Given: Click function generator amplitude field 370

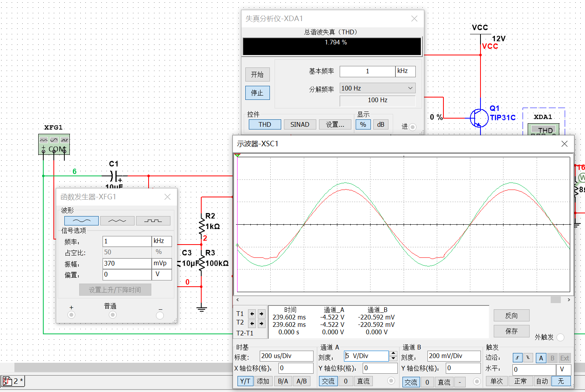Looking at the screenshot, I should point(127,263).
